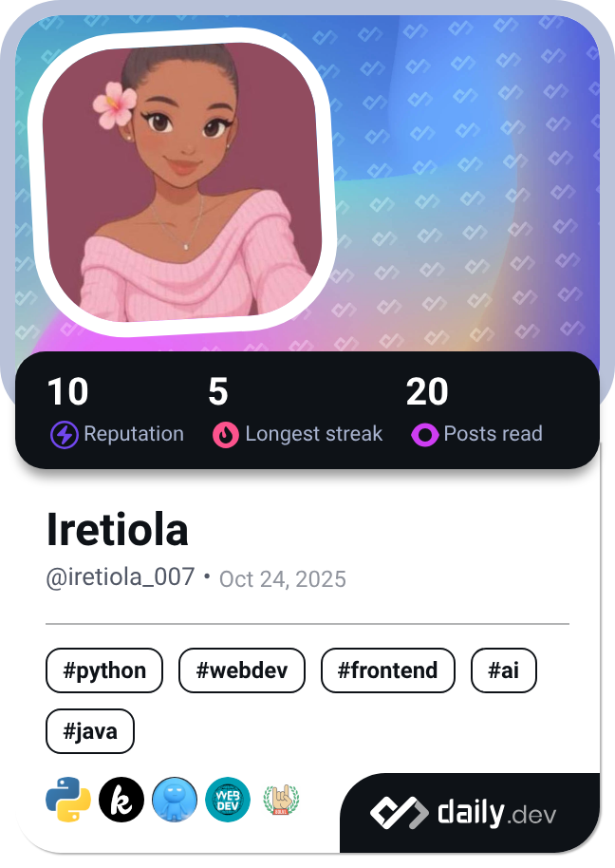Screen dimensions: 615x868
Task: Open the #ai tag
Action: [503, 670]
